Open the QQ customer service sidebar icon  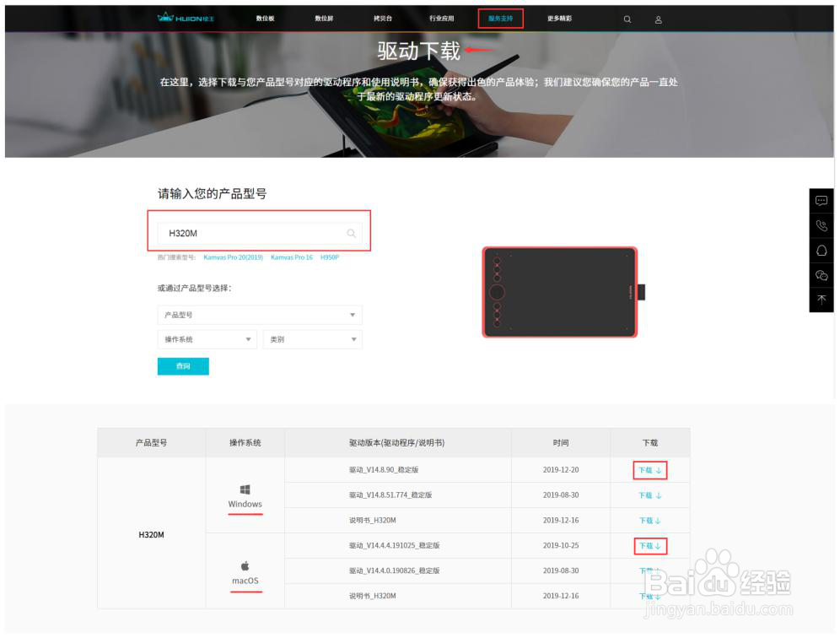(821, 251)
